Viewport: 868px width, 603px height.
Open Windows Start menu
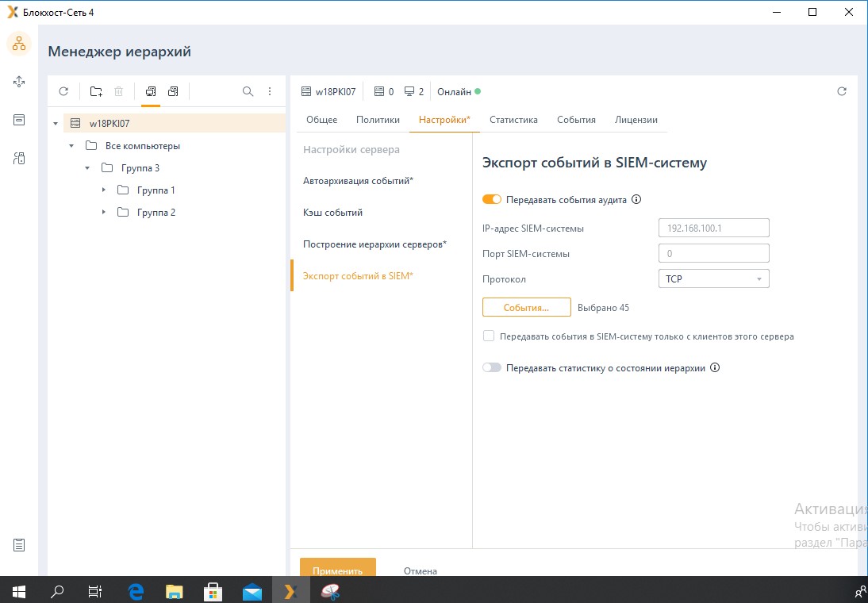pos(19,592)
